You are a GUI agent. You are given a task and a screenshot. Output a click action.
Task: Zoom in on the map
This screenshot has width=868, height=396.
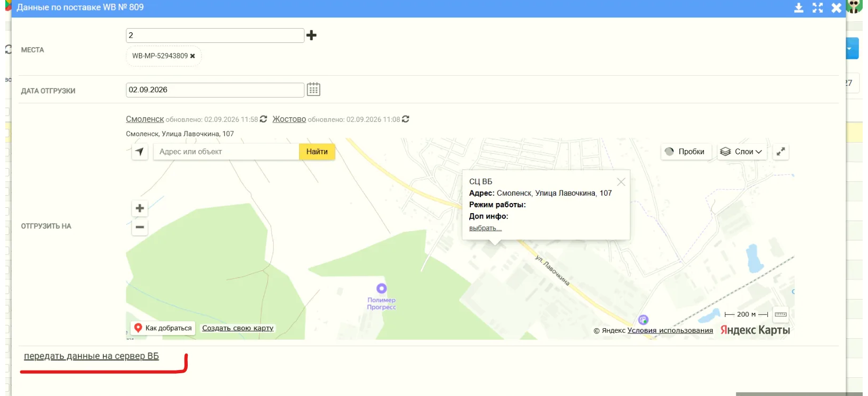(x=139, y=208)
